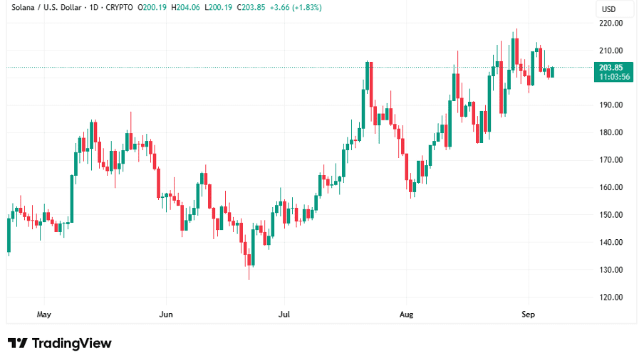This screenshot has height=363, width=644.
Task: Click the 180.00 price axis label
Action: [612, 132]
